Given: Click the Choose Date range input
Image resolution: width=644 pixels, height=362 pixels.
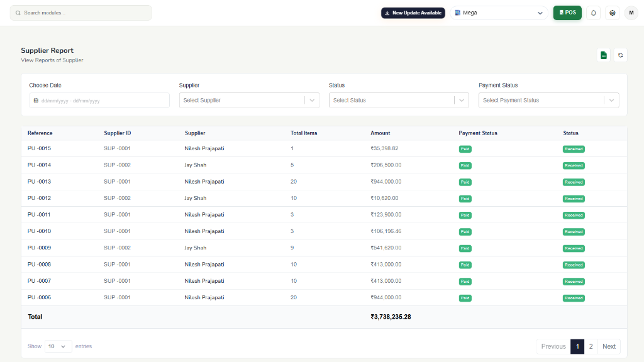Looking at the screenshot, I should click(99, 100).
